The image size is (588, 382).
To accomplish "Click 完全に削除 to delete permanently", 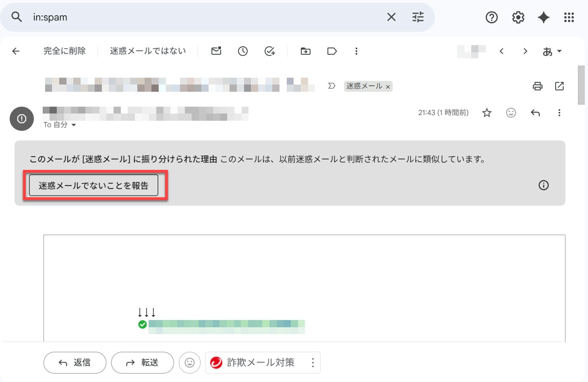I will (64, 51).
